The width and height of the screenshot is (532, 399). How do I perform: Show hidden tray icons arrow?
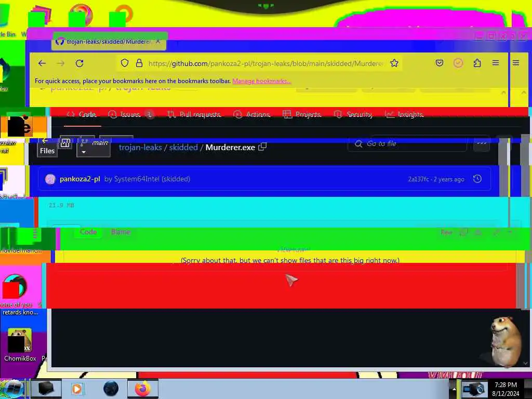pos(454,389)
